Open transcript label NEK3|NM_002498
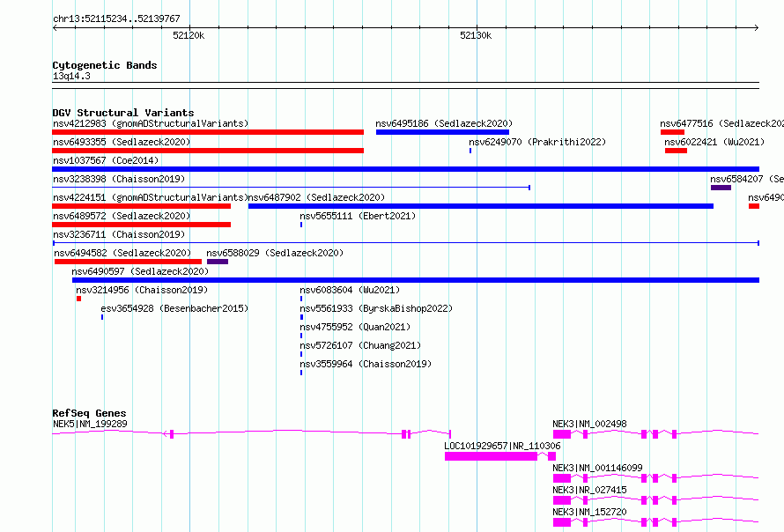This screenshot has height=532, width=784. [x=589, y=424]
